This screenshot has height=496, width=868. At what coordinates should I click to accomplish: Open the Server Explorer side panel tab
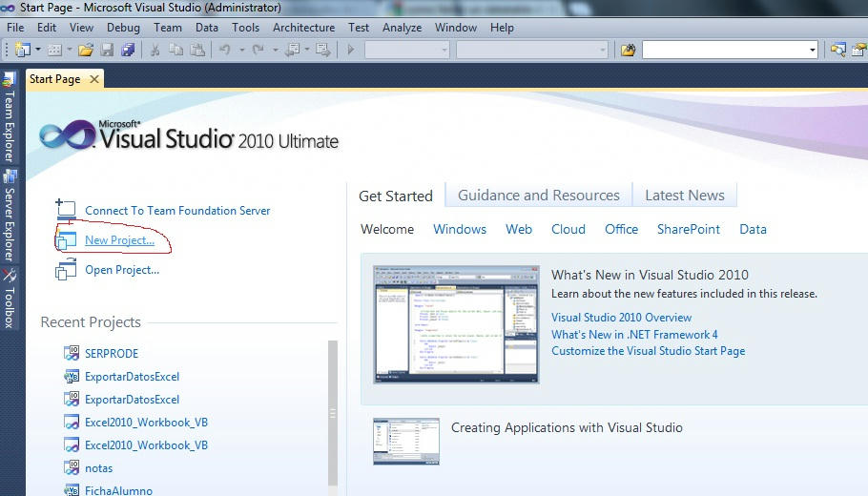(x=9, y=216)
